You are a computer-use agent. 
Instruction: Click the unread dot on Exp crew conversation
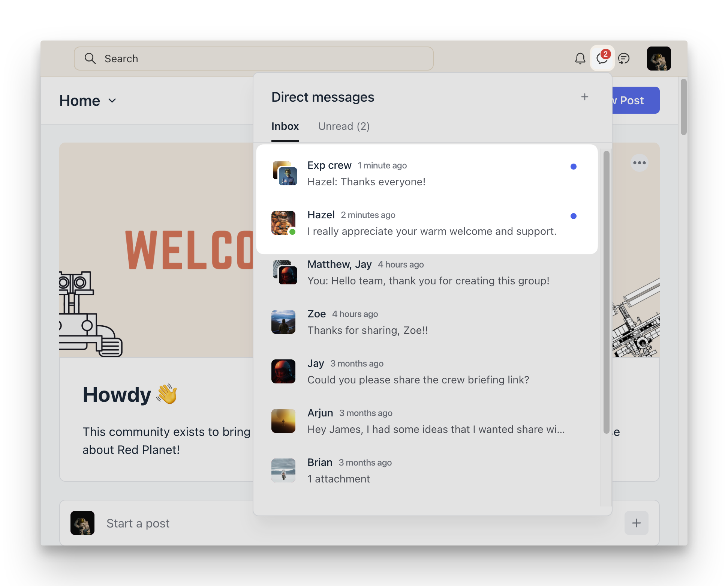tap(574, 167)
